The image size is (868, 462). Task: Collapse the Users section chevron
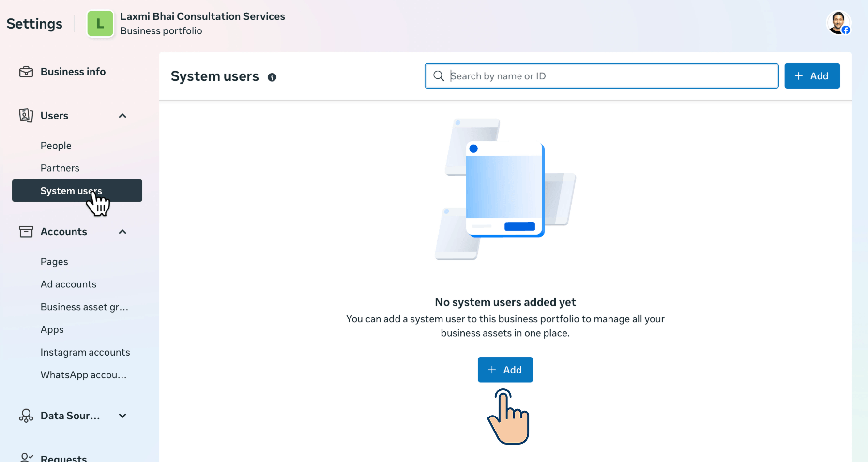(x=122, y=116)
